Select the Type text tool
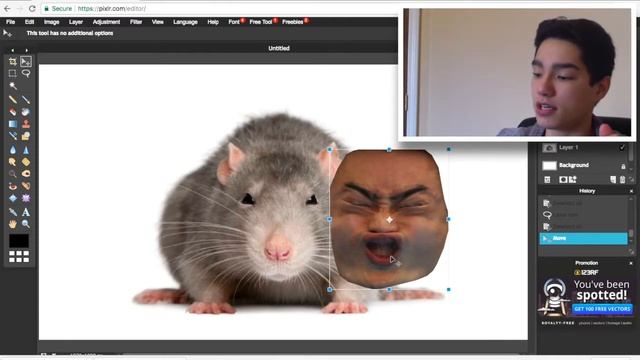 click(26, 212)
